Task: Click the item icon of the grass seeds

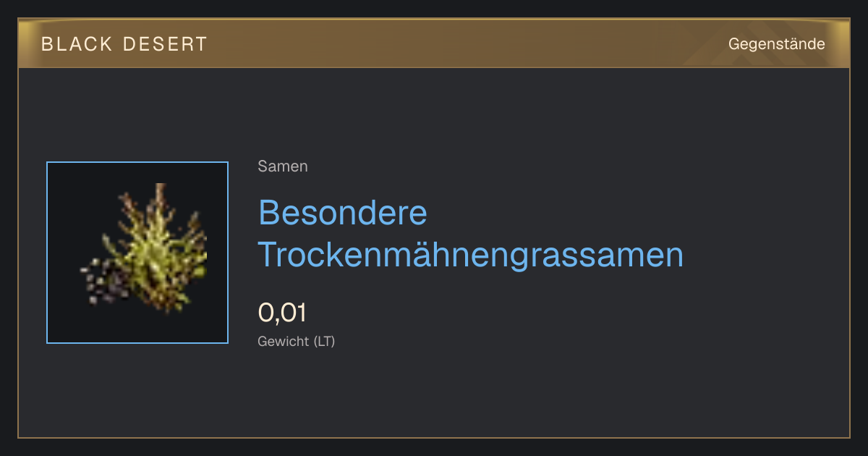Action: [137, 253]
